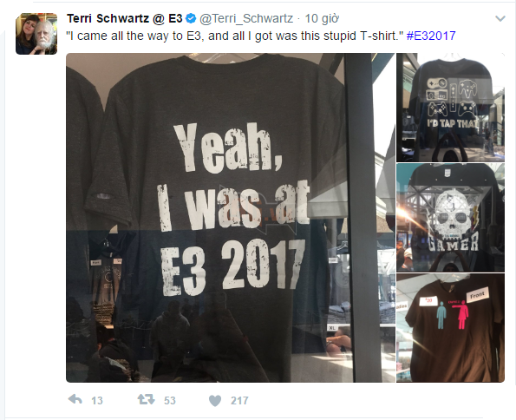
Task: Like the tweet with the heart icon
Action: pos(215,400)
